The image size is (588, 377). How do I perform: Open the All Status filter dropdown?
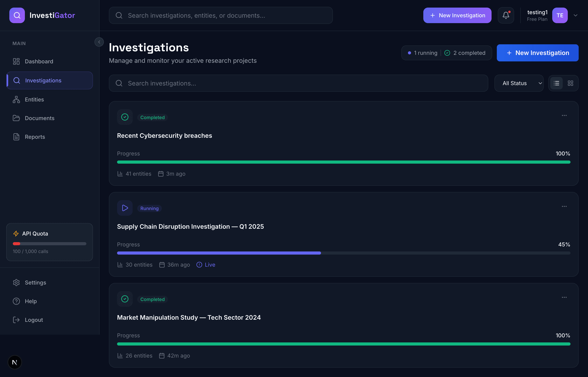[519, 83]
